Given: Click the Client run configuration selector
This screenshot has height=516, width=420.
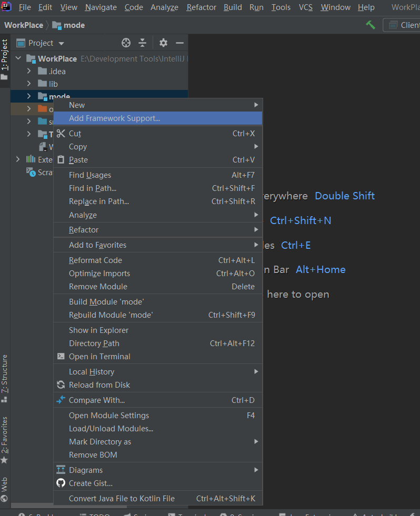Looking at the screenshot, I should pos(402,25).
